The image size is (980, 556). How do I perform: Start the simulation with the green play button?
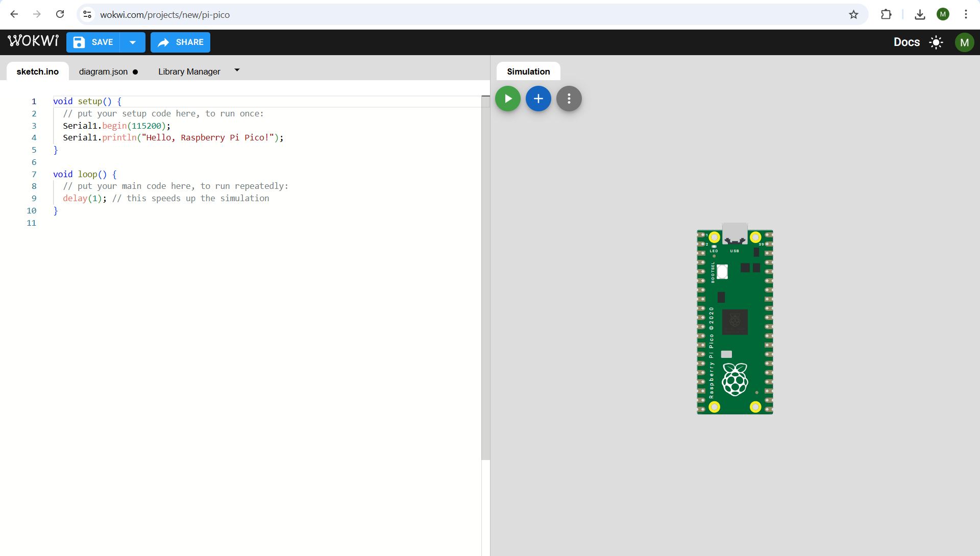[507, 99]
